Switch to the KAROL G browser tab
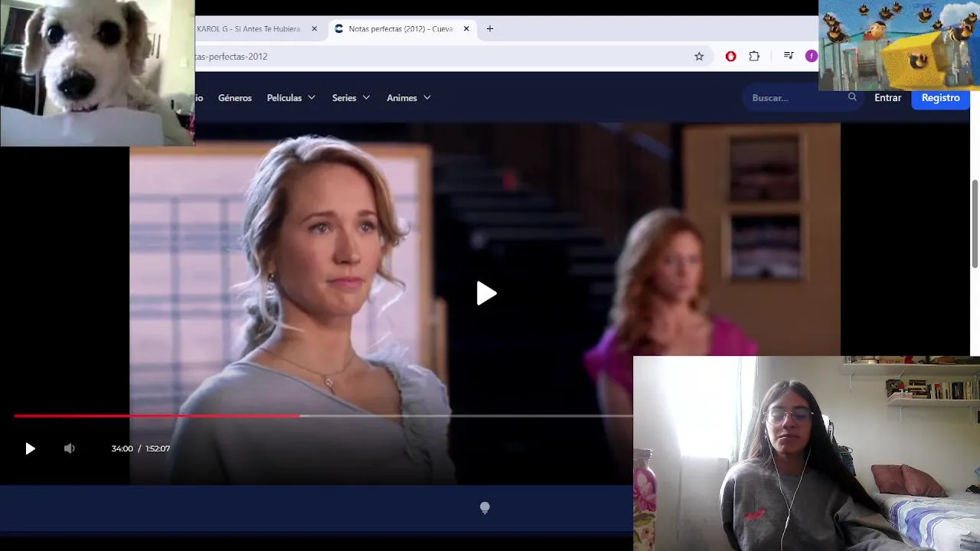 pos(249,29)
